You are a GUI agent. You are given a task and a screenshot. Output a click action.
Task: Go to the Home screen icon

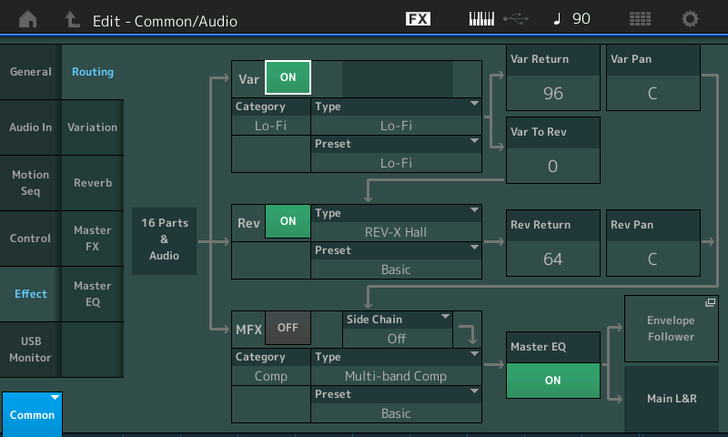(28, 19)
